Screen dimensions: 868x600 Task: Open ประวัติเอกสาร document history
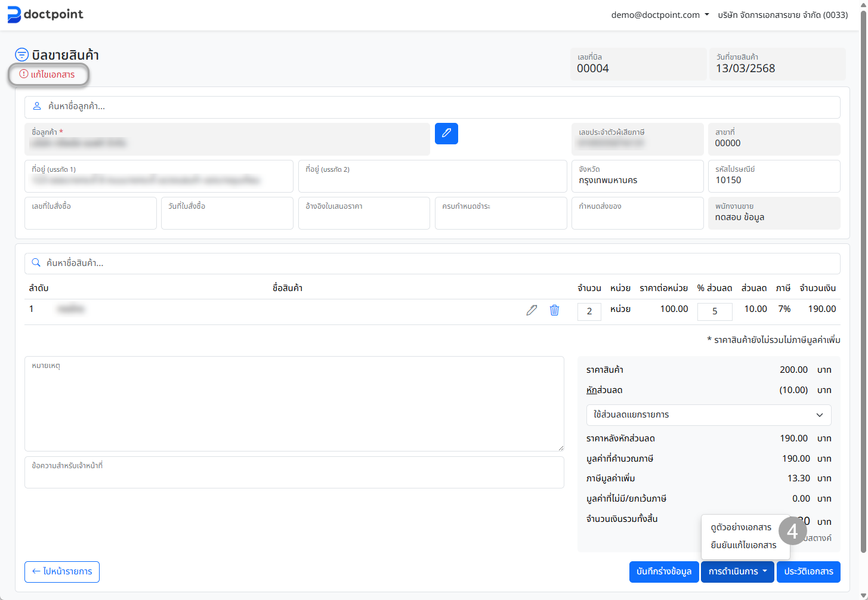(808, 571)
